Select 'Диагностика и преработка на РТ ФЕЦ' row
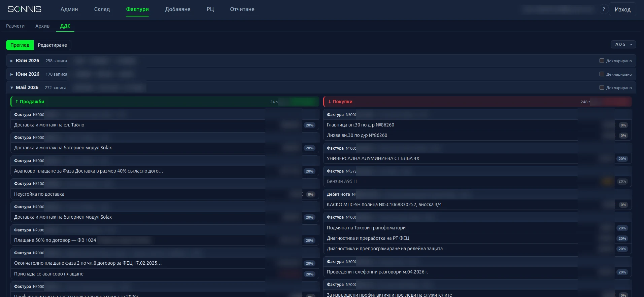The image size is (644, 297). point(477,238)
